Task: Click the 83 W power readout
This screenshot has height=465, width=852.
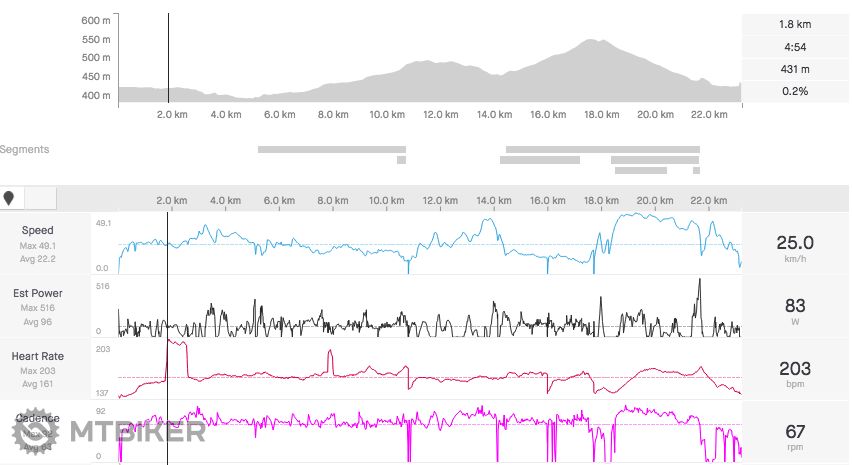Action: coord(795,306)
